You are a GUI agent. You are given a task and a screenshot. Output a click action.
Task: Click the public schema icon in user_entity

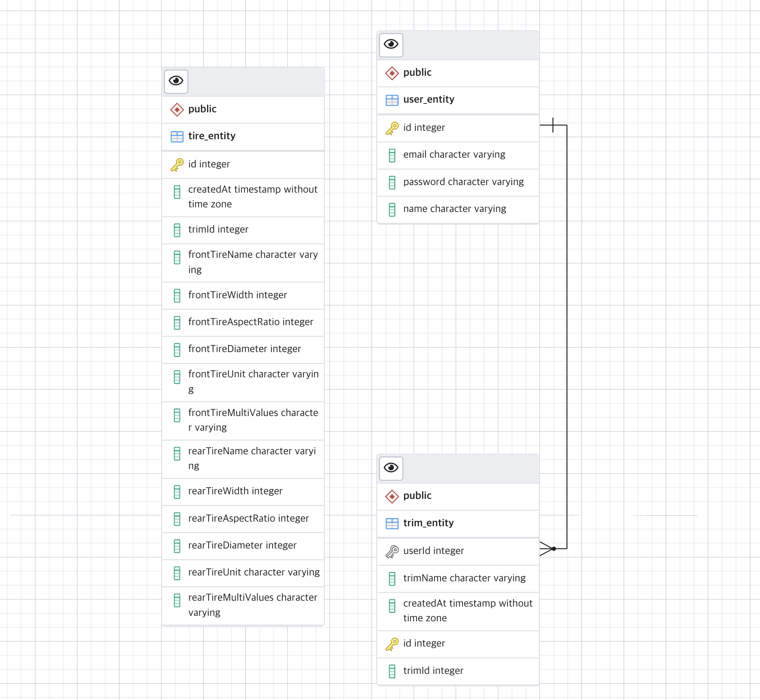pos(392,73)
